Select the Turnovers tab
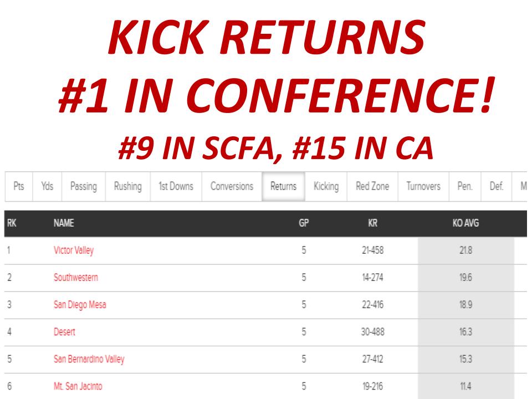This screenshot has width=532, height=399. click(423, 186)
